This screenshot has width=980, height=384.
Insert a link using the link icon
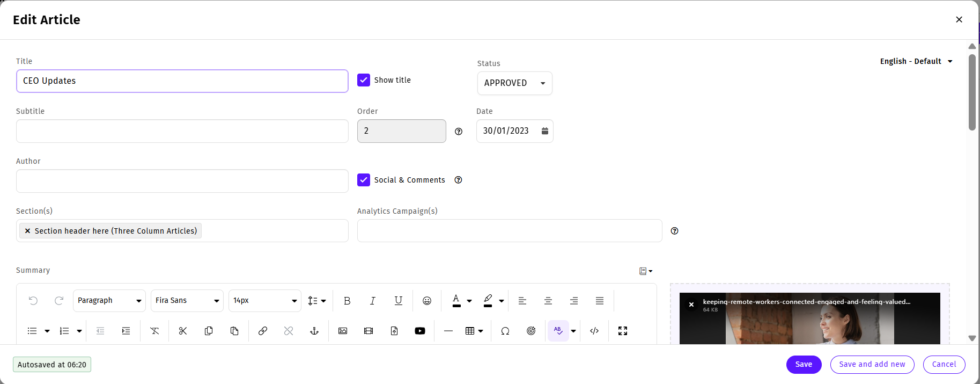263,331
